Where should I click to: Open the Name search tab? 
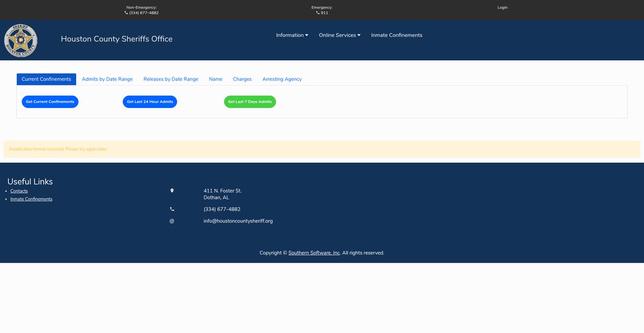pos(216,79)
